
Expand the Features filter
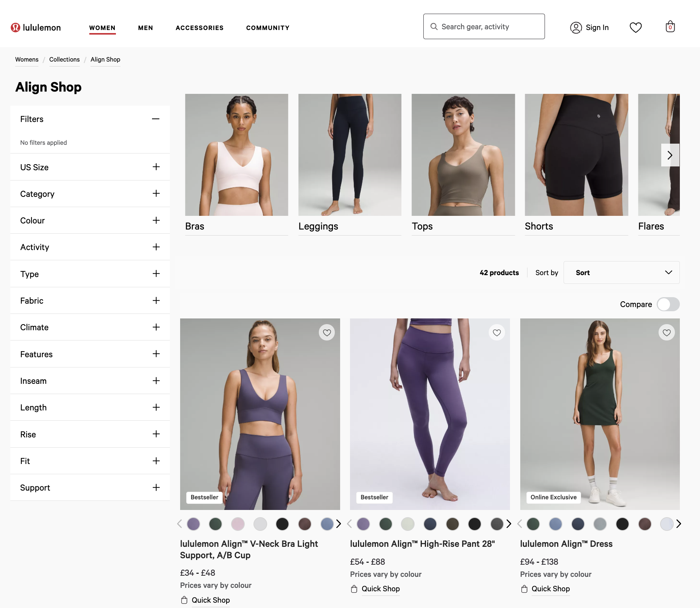tap(90, 354)
